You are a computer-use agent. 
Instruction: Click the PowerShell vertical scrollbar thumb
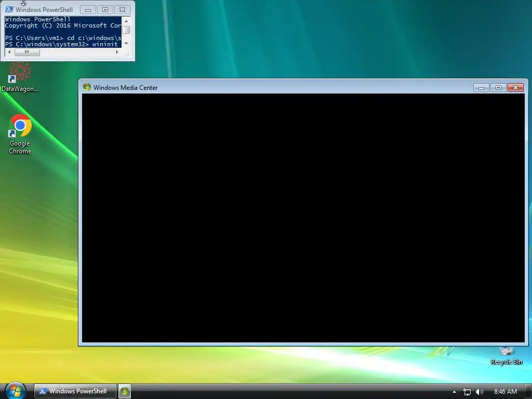click(x=126, y=30)
